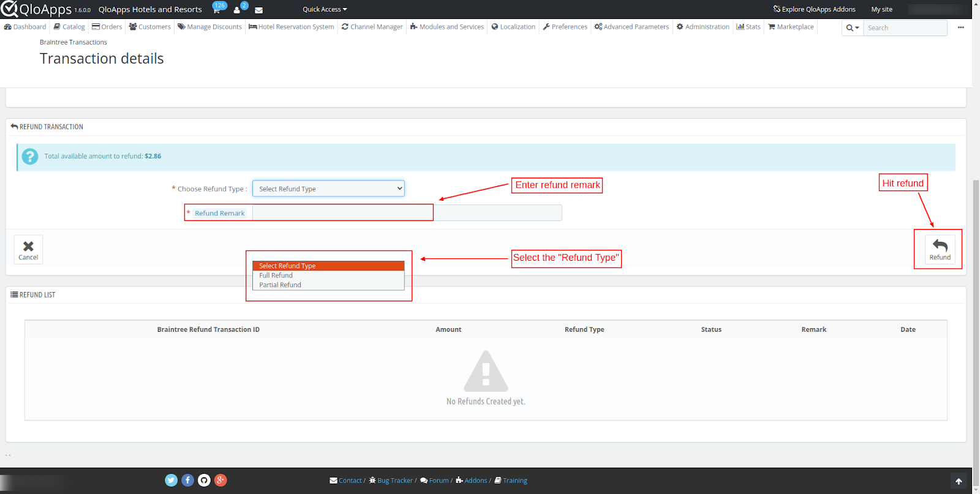The width and height of the screenshot is (980, 494).
Task: Click the Refund Type column header
Action: (x=584, y=329)
